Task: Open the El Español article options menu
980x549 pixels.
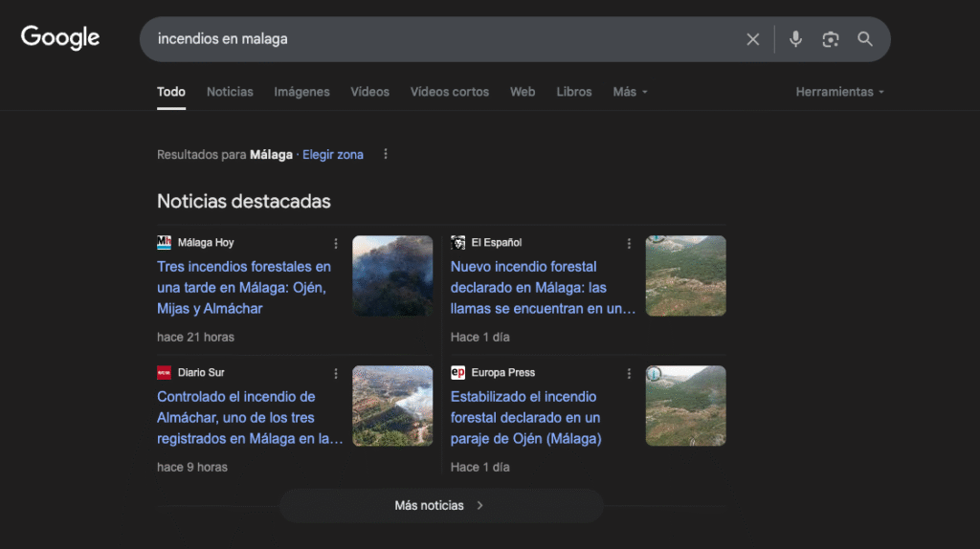Action: point(629,243)
